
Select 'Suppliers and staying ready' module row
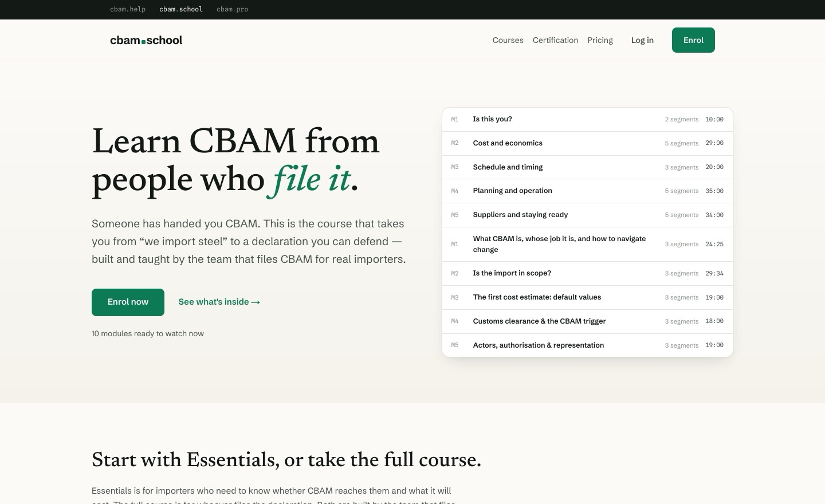point(587,215)
